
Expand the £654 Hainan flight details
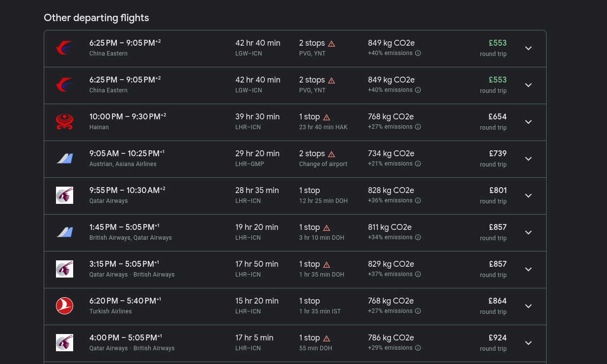point(528,122)
